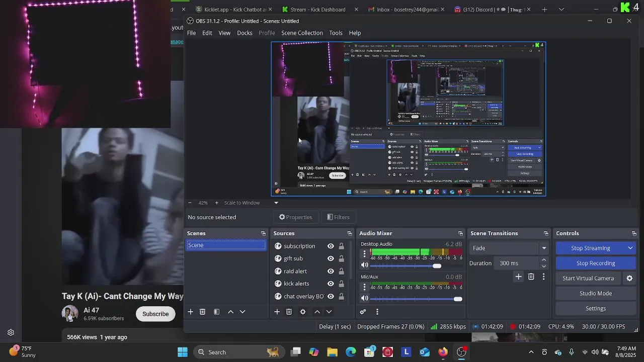Open browser tab list chevron
The width and height of the screenshot is (644, 362).
[561, 9]
